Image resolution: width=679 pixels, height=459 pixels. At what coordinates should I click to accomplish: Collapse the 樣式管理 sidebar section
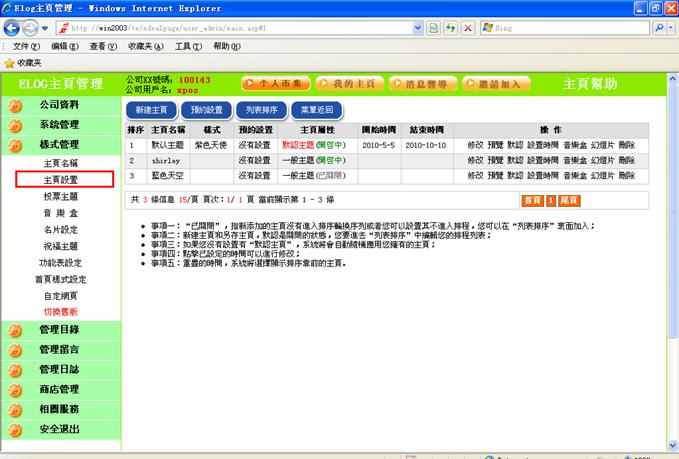click(60, 145)
